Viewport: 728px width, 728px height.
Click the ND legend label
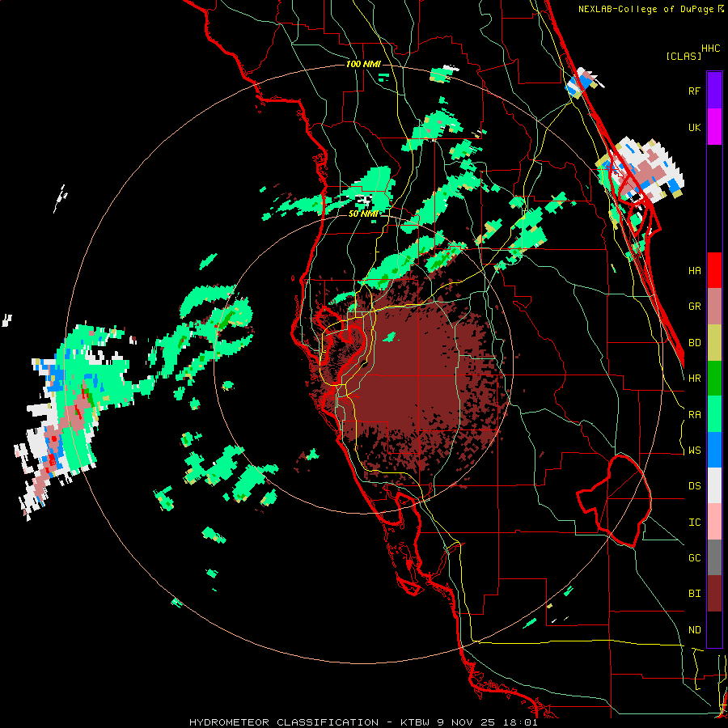coord(694,629)
